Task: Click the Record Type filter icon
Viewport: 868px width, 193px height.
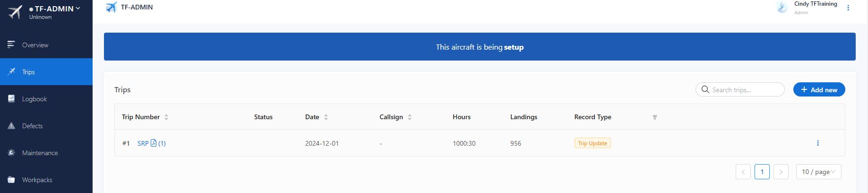Action: (655, 117)
